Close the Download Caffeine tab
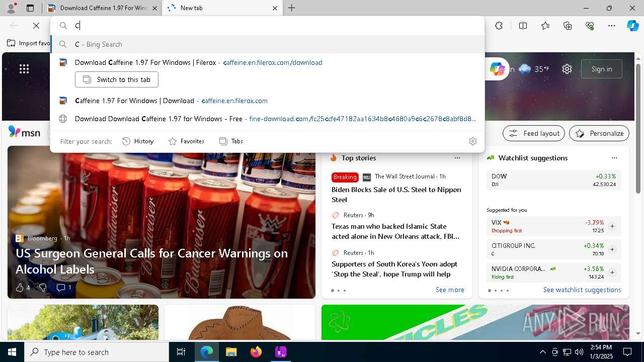644x362 pixels. coord(154,8)
